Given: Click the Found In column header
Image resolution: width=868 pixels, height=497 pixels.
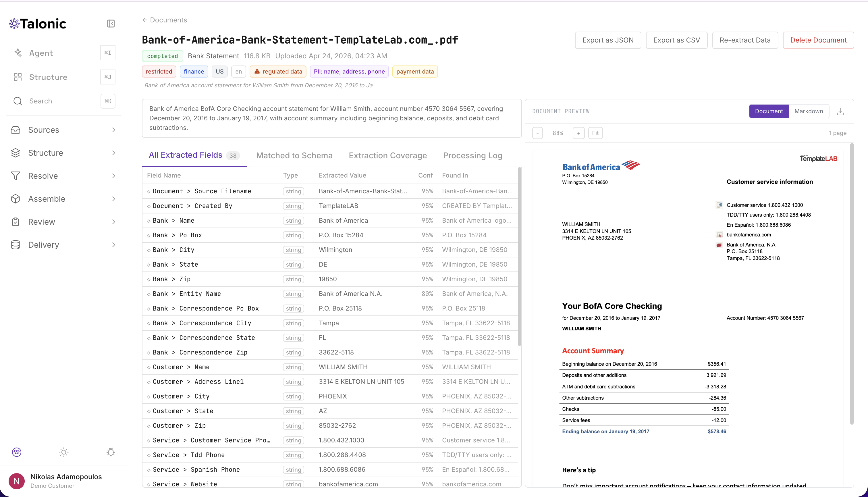Looking at the screenshot, I should tap(455, 175).
